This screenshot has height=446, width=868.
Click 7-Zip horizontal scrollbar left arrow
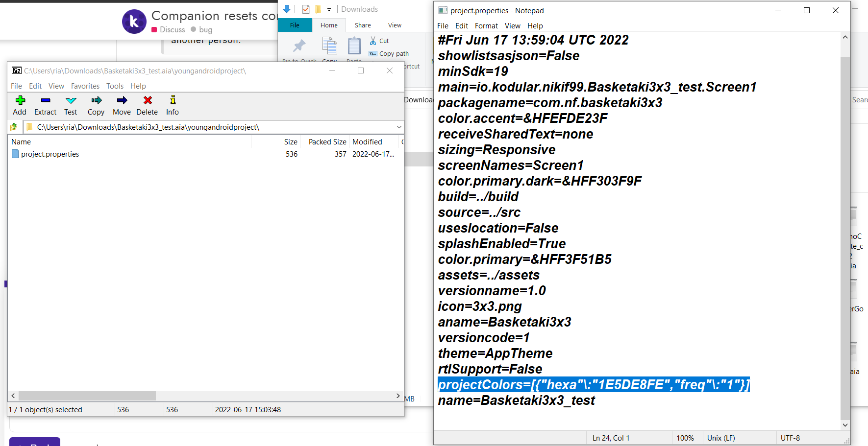(13, 396)
